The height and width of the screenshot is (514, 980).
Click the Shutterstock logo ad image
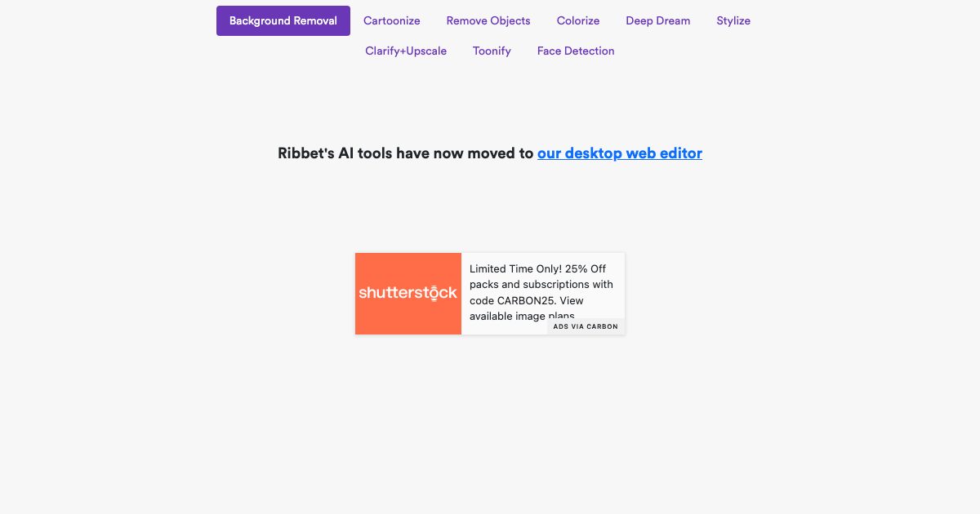click(x=408, y=294)
